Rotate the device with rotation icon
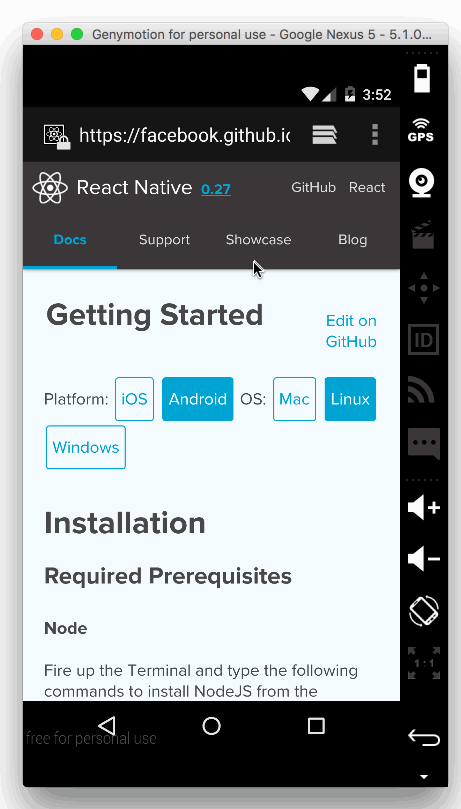This screenshot has width=461, height=809. pos(423,610)
